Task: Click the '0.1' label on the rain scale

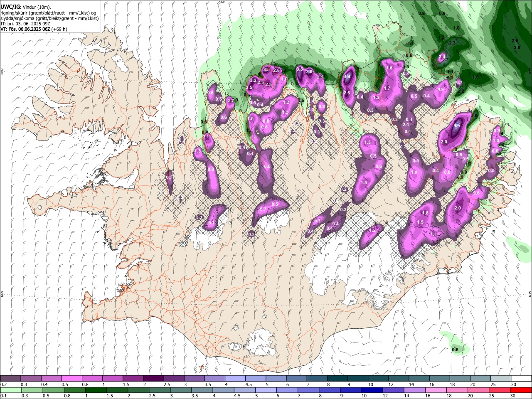Action: pos(4,396)
